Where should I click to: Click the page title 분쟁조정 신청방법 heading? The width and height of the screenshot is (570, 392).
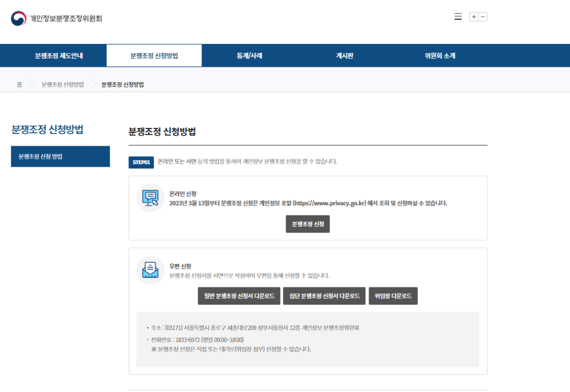point(162,131)
